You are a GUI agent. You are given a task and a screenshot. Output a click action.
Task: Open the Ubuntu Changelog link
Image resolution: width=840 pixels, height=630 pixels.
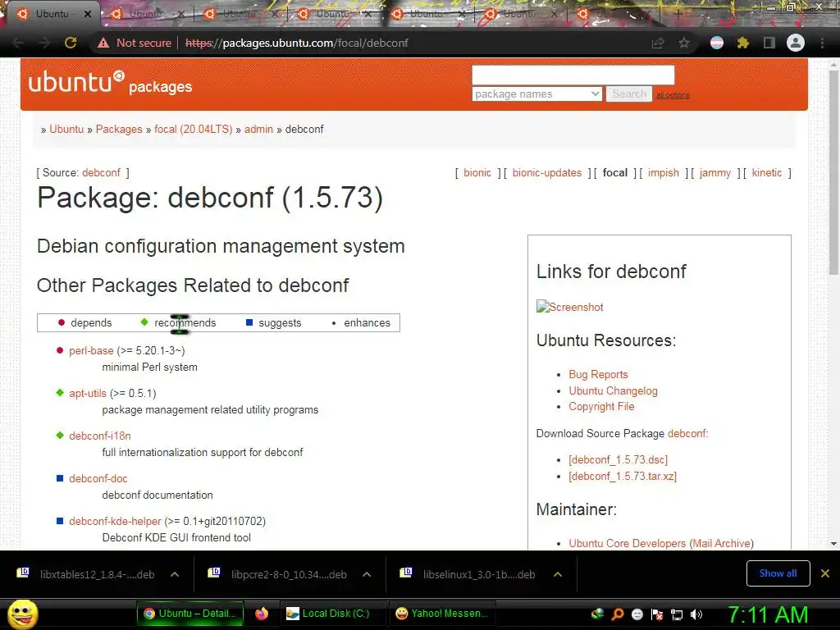click(x=613, y=390)
